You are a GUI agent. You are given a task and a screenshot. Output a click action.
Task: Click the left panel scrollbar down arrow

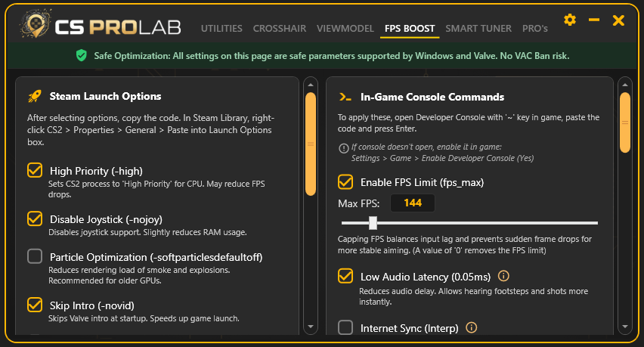311,327
